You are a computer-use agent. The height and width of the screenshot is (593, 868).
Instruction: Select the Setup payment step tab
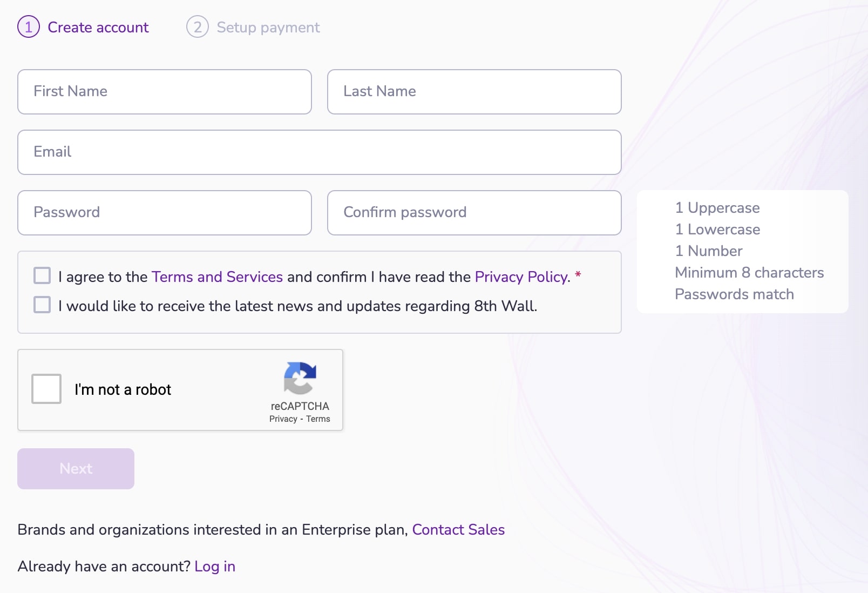point(253,27)
